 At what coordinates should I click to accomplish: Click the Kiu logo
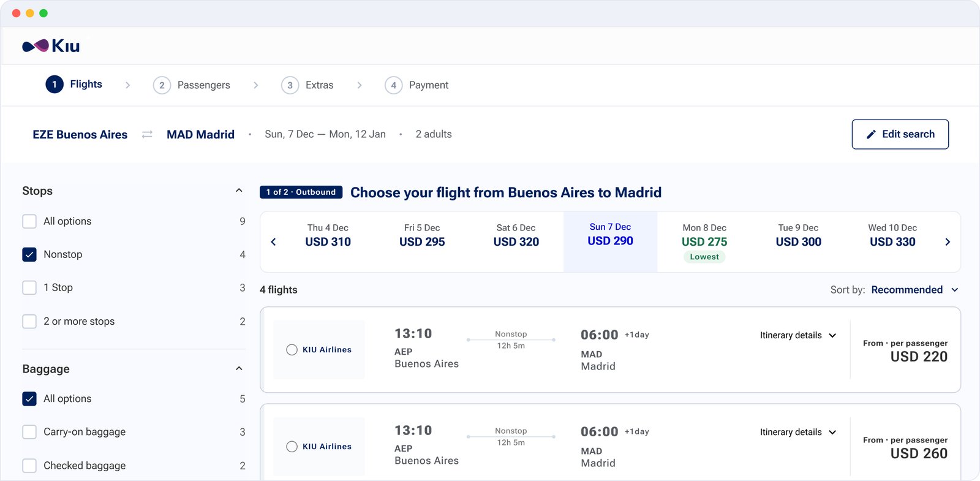pos(51,46)
